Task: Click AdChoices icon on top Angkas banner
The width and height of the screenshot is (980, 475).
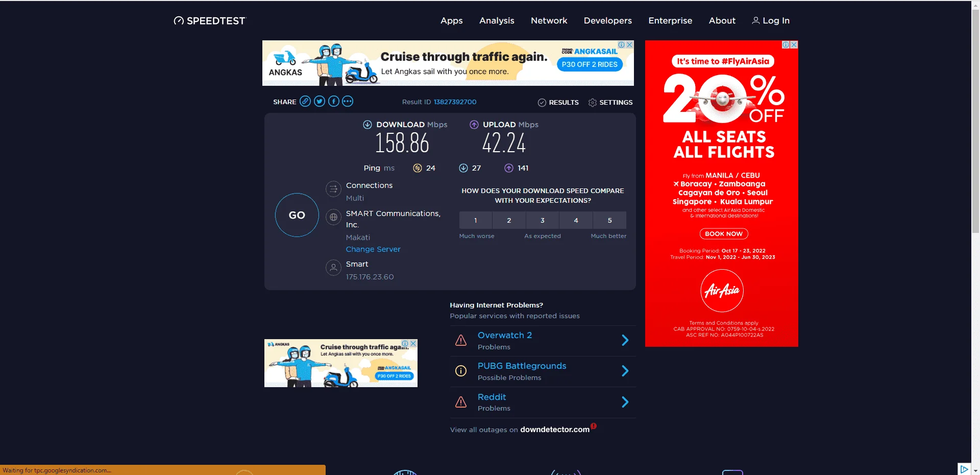Action: coord(622,44)
